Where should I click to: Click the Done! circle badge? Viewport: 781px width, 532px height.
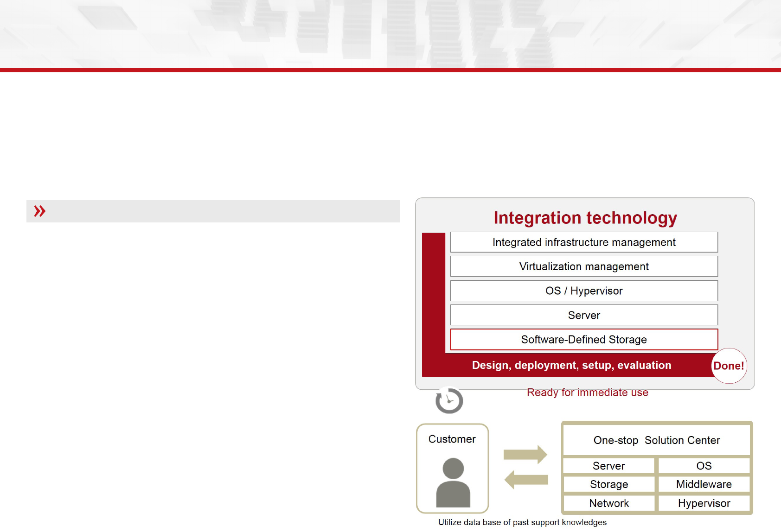(x=729, y=366)
